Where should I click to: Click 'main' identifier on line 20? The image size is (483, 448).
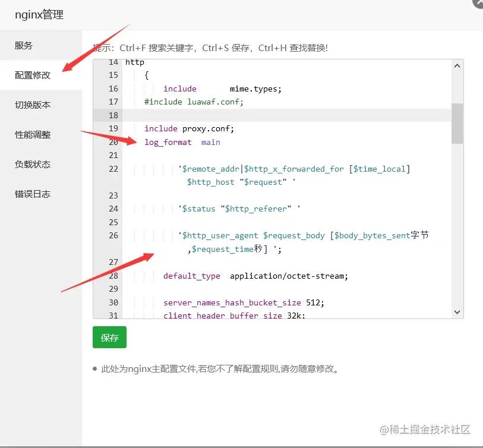(211, 143)
